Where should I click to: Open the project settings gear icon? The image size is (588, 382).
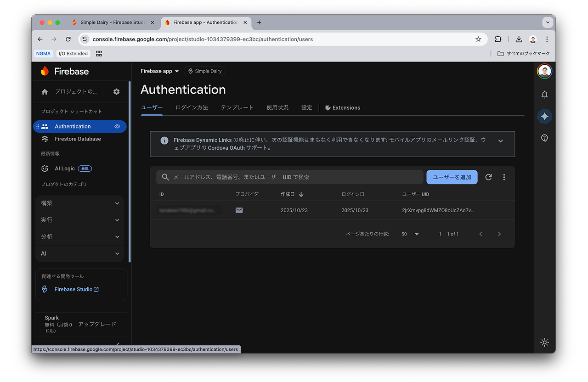tap(116, 91)
